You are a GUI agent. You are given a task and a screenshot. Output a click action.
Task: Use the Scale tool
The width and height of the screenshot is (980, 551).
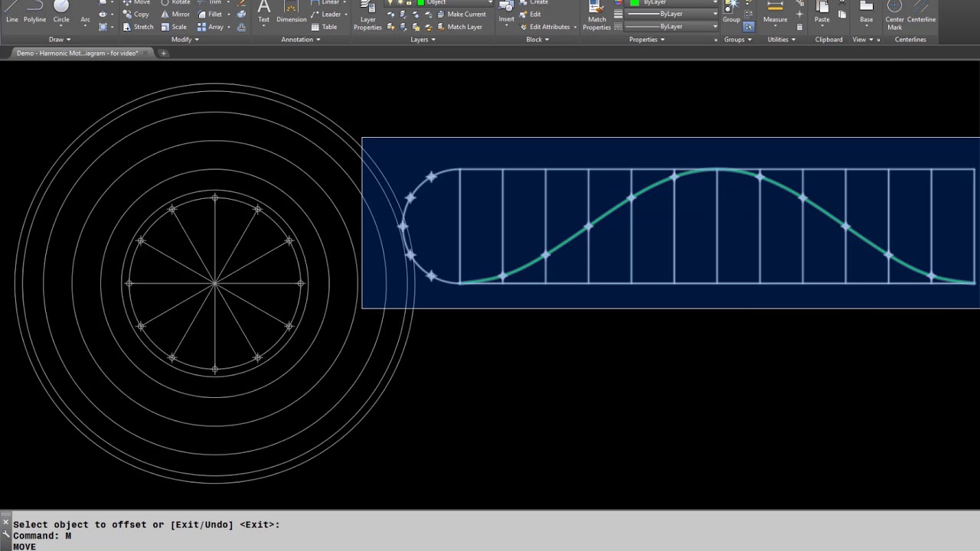(x=173, y=27)
